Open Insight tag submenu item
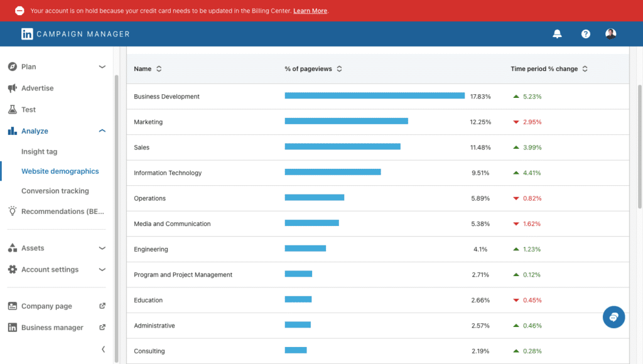 [x=40, y=152]
